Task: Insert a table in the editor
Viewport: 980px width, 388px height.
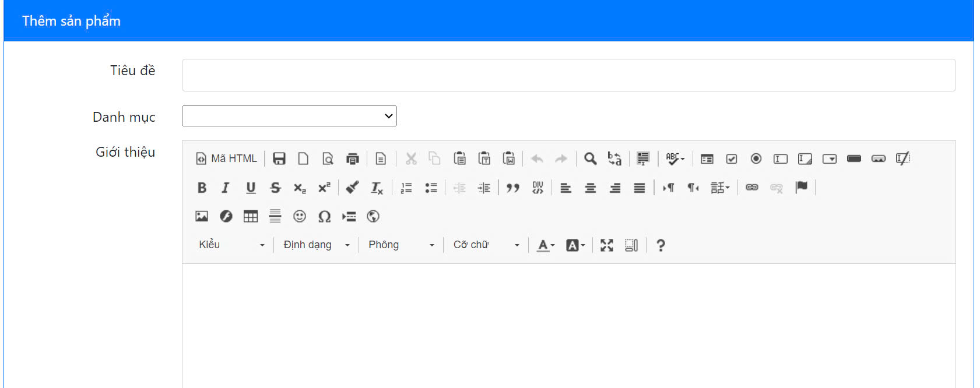Action: point(251,217)
